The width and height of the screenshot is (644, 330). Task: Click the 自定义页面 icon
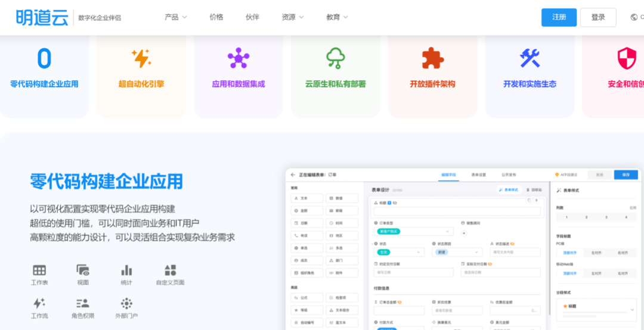[170, 270]
